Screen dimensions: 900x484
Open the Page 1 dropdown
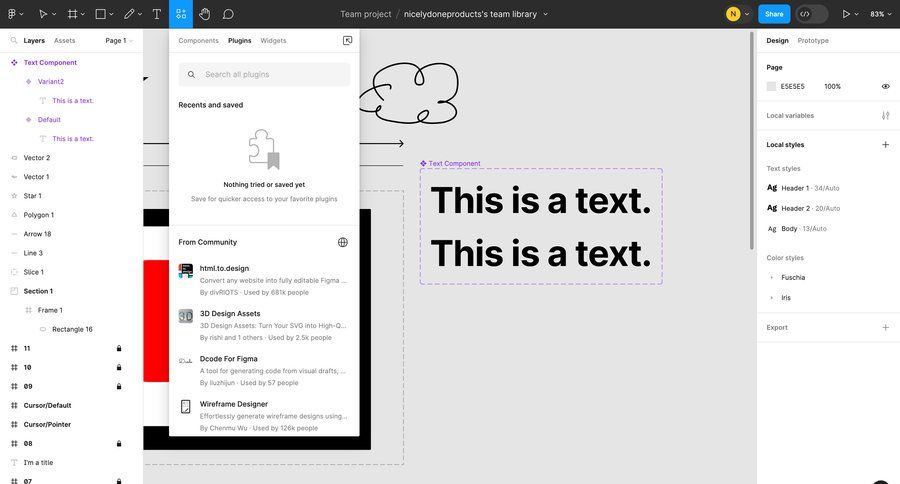pos(119,40)
